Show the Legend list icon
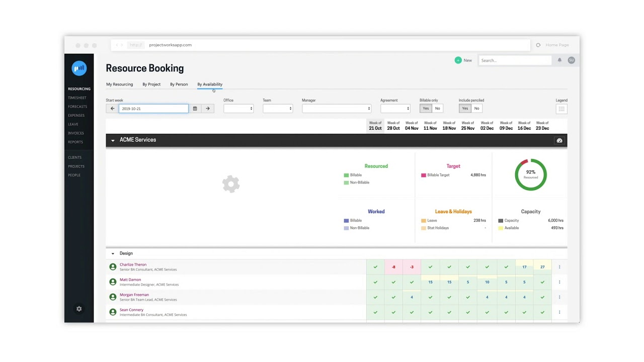644x362 pixels. [561, 109]
